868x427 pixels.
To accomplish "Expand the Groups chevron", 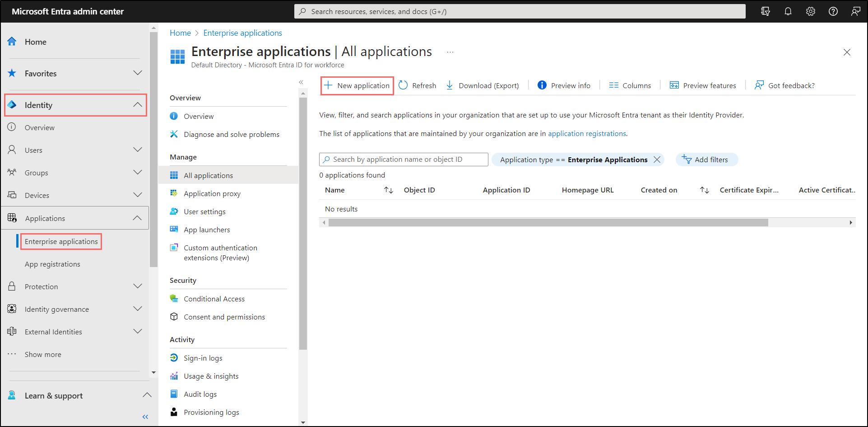I will 138,173.
